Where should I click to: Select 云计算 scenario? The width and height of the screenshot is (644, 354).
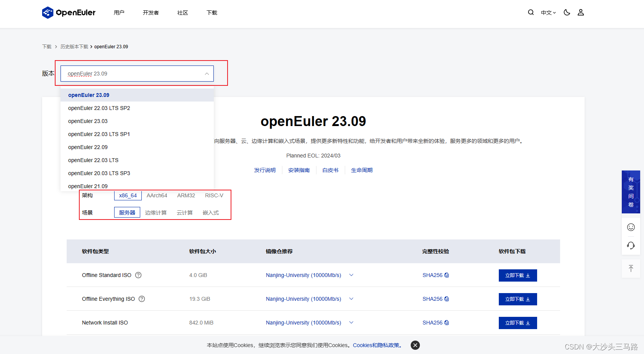point(185,213)
